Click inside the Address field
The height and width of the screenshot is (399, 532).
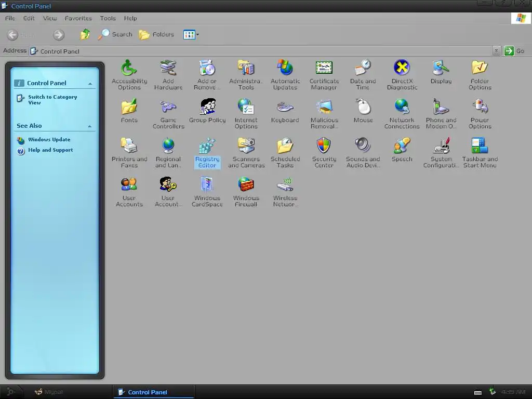tap(260, 51)
